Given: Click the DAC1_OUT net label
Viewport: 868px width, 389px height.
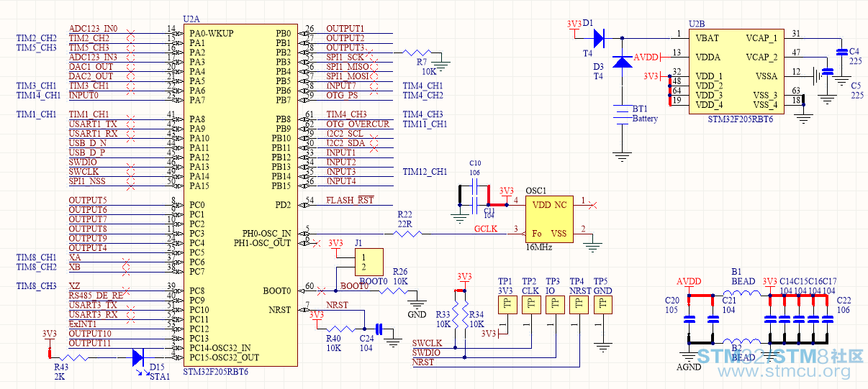Looking at the screenshot, I should [91, 67].
